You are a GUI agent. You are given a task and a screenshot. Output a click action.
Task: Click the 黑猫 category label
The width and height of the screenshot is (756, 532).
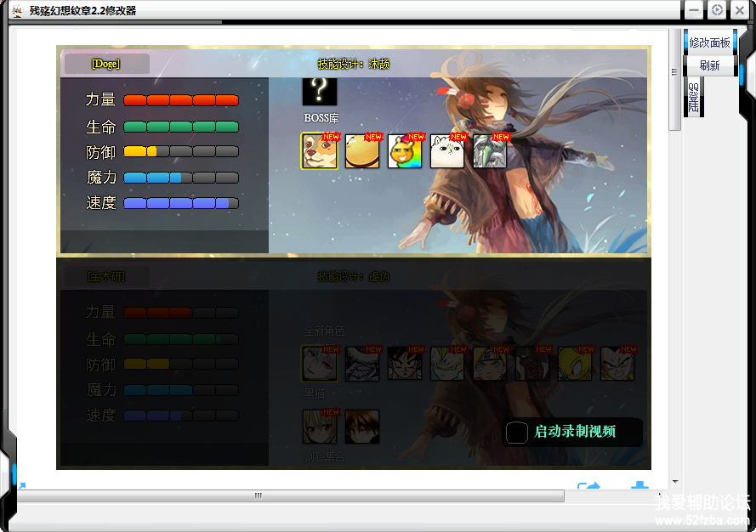click(x=314, y=393)
